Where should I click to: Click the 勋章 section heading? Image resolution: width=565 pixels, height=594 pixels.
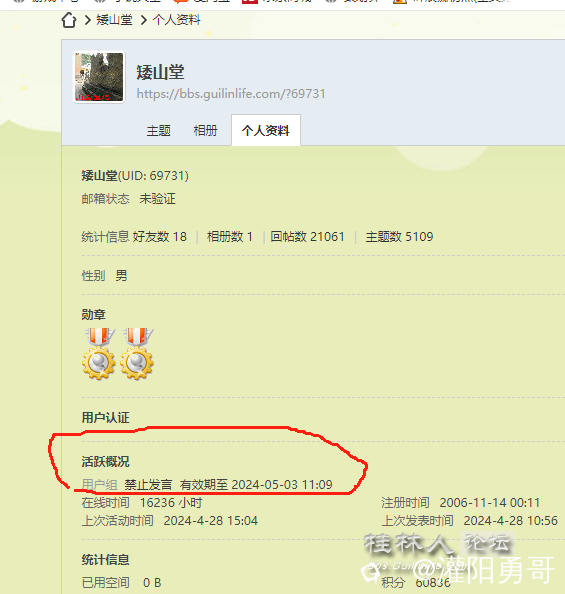click(94, 314)
